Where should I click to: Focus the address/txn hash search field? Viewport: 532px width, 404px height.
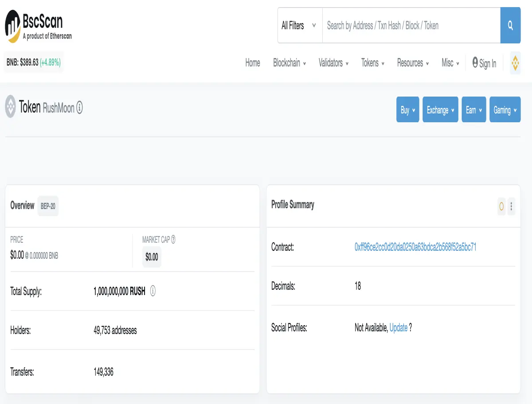411,25
